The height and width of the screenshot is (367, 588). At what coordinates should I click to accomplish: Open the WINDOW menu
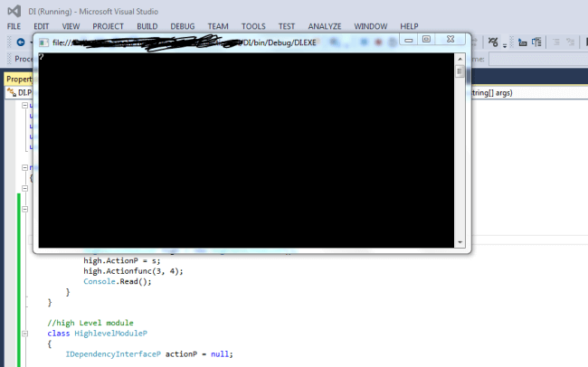pos(371,26)
